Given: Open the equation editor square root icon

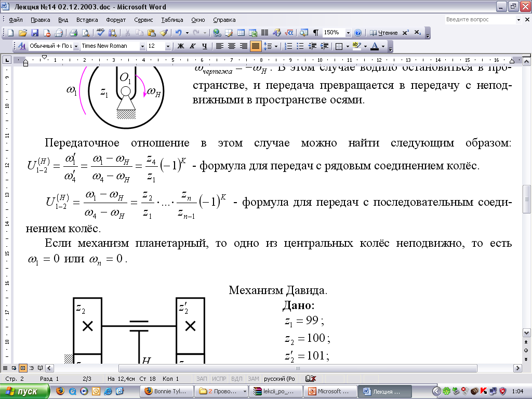Looking at the screenshot, I should click(289, 33).
